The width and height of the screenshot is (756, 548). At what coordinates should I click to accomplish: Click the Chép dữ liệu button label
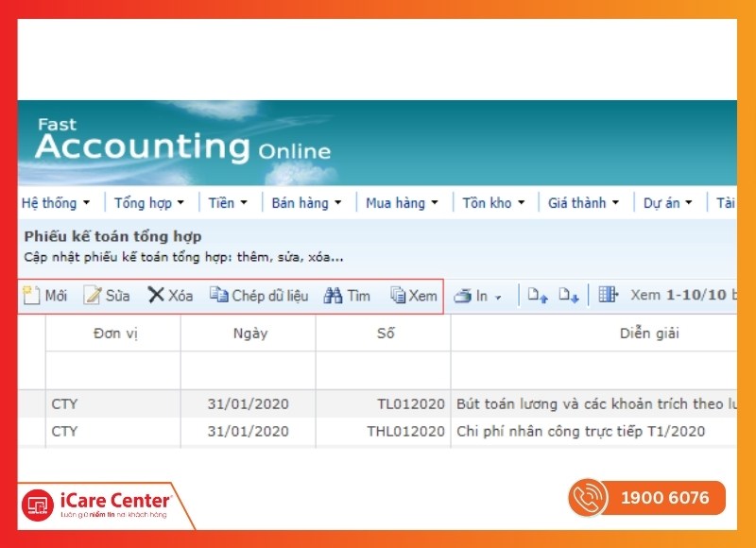point(270,296)
